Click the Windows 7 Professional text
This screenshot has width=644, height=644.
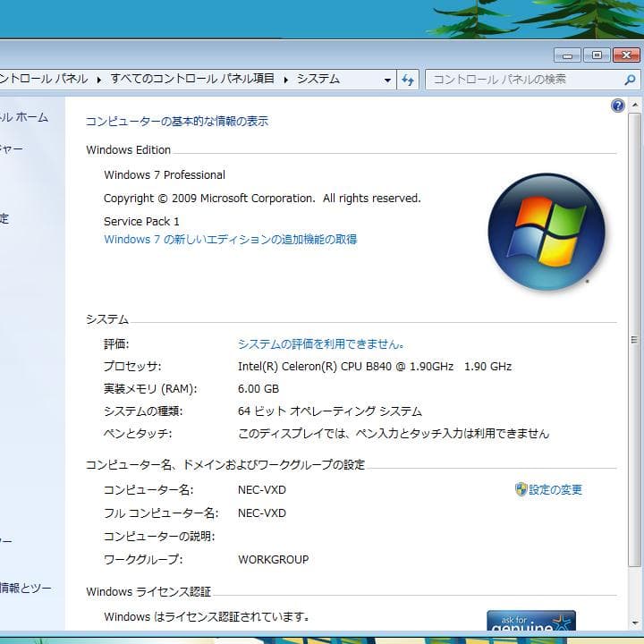tap(165, 175)
